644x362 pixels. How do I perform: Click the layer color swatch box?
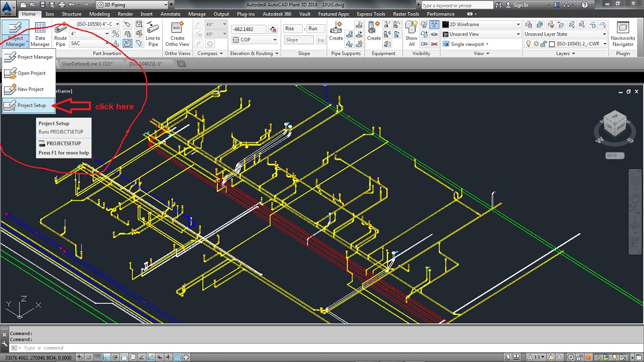coord(551,44)
